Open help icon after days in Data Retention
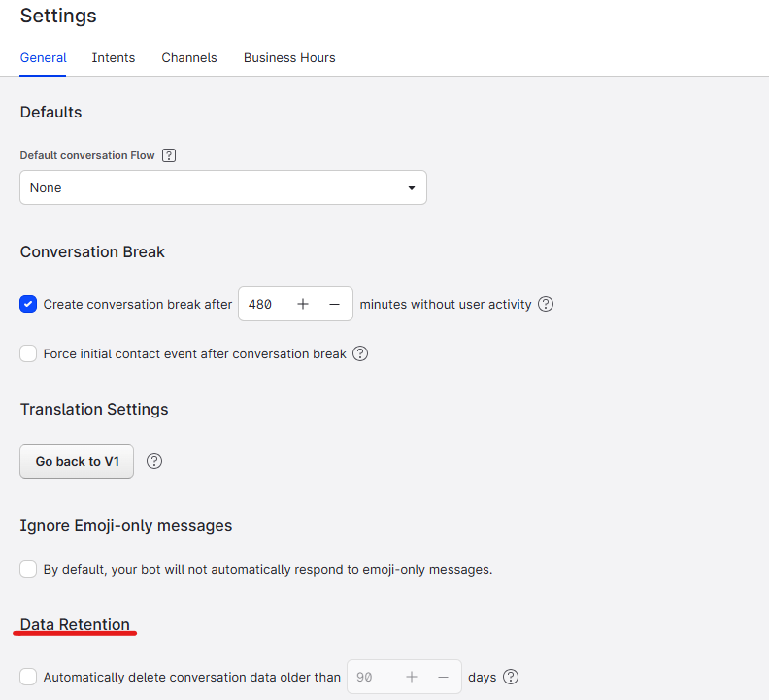This screenshot has height=700, width=769. tap(511, 677)
